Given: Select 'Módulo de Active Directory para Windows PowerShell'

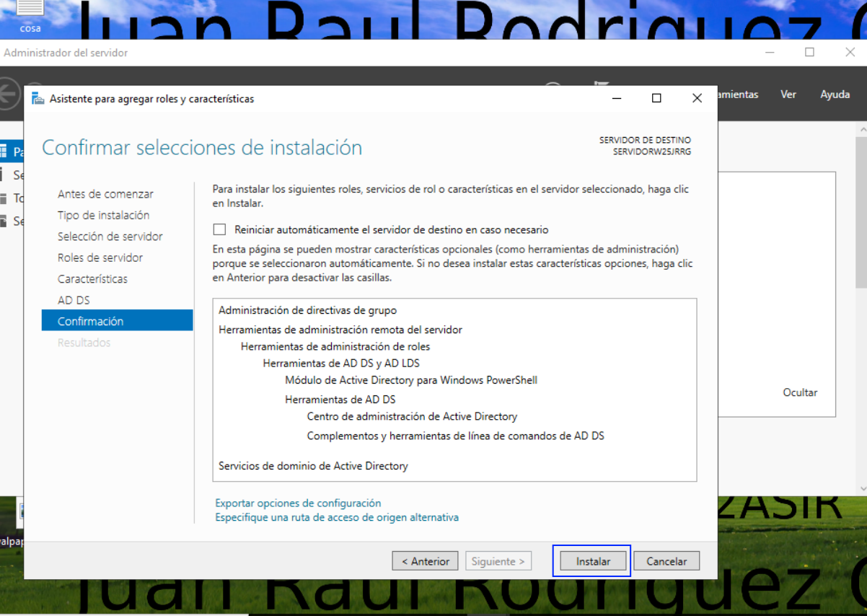Looking at the screenshot, I should click(x=411, y=380).
